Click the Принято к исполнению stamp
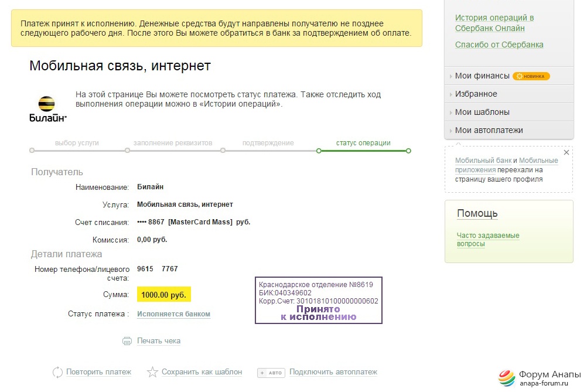 (319, 300)
